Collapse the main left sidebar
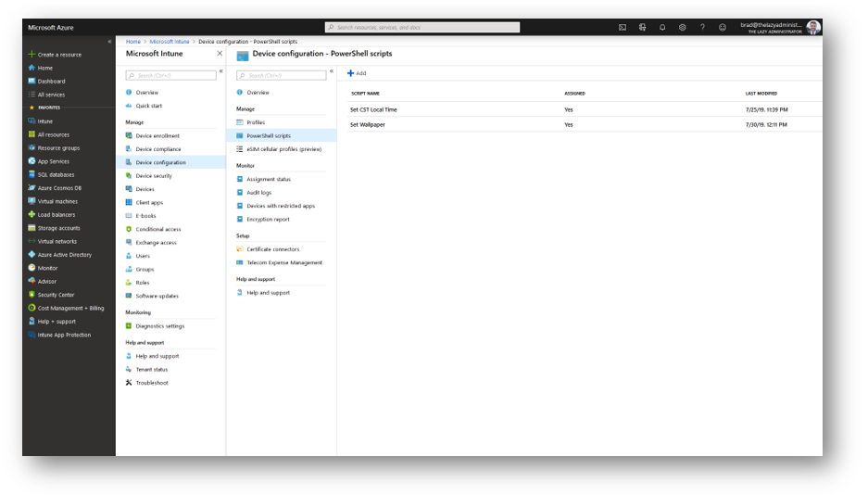The width and height of the screenshot is (868, 495). tap(109, 42)
